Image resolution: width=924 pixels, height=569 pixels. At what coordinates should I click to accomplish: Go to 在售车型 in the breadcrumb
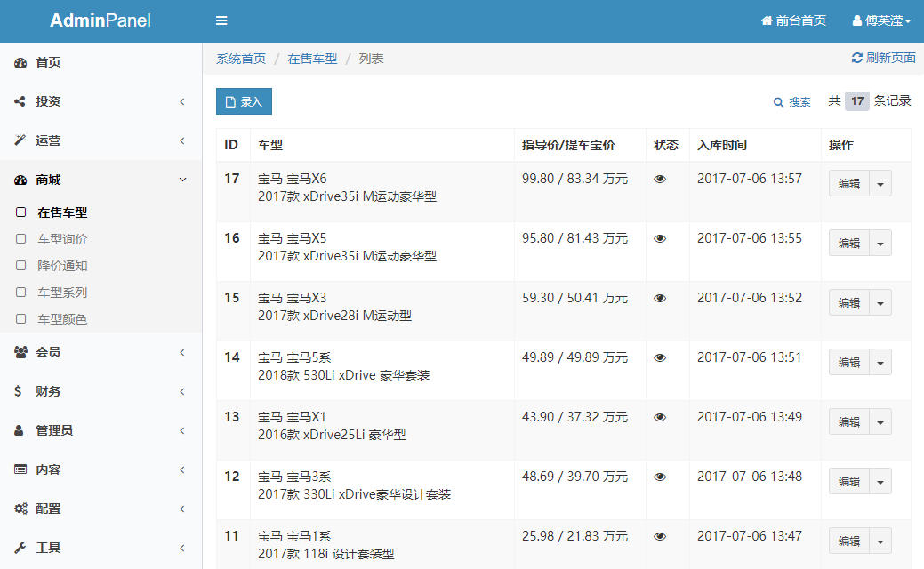tap(312, 59)
